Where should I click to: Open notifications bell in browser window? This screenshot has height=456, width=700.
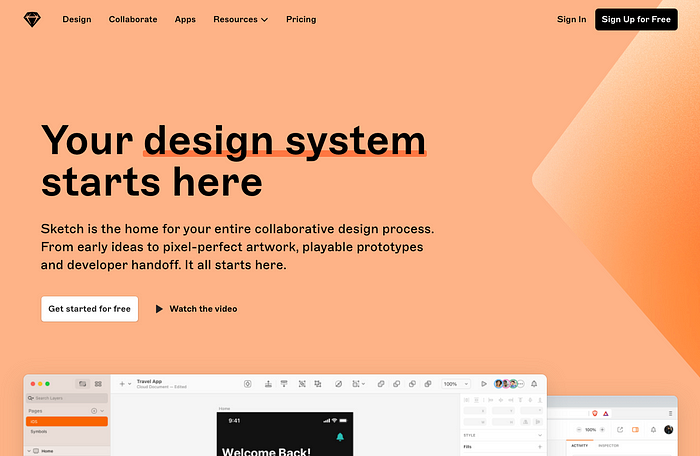click(653, 430)
